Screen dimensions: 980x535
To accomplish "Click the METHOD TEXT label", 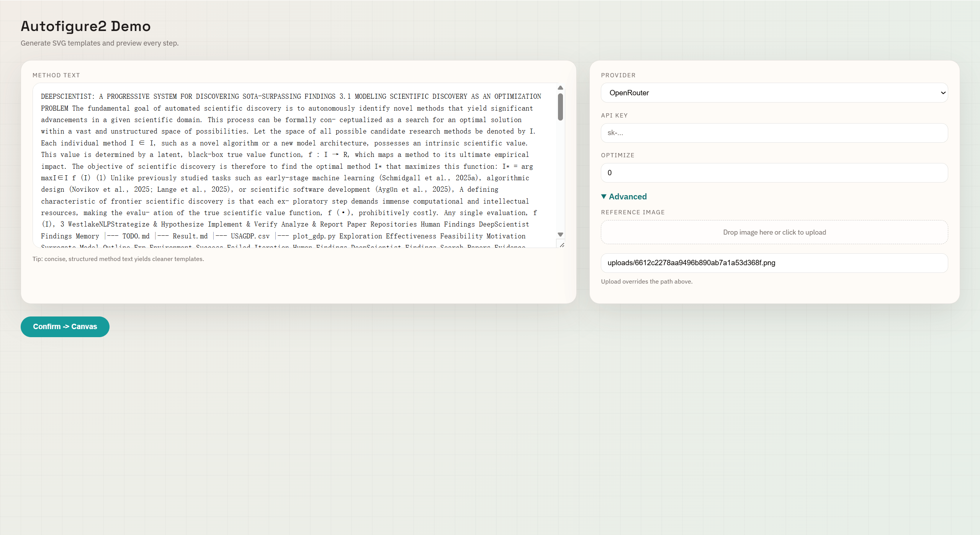I will (x=56, y=75).
